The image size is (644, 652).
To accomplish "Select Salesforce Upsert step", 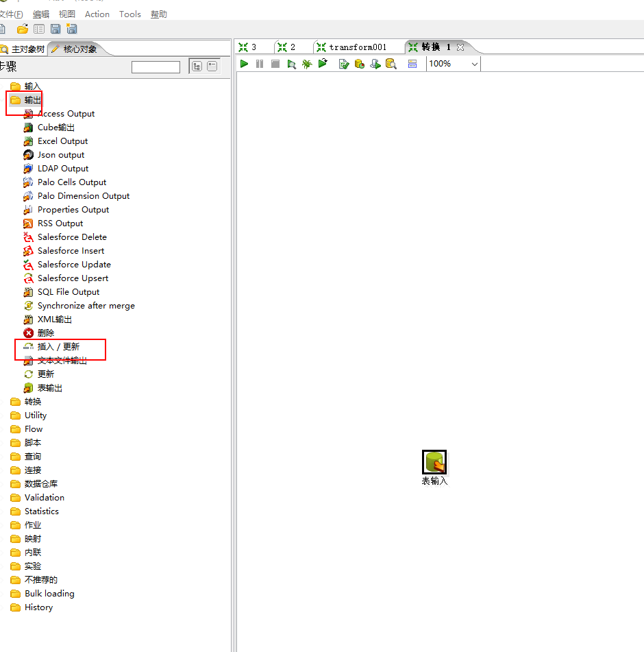I will (x=66, y=278).
